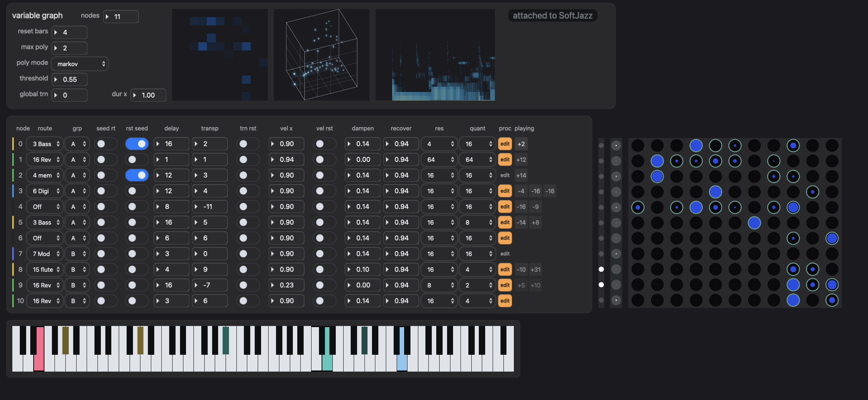868x400 pixels.
Task: Click the dur x field (1.00)
Action: tap(148, 95)
